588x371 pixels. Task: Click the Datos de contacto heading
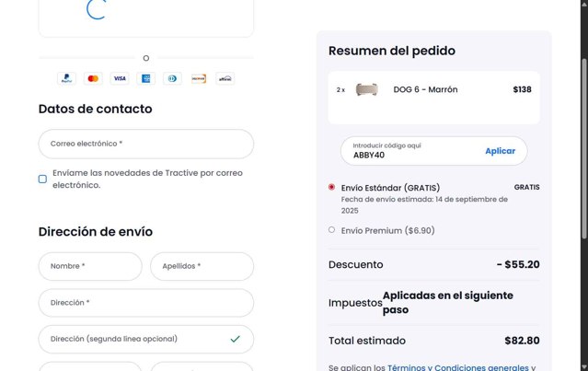click(x=96, y=109)
